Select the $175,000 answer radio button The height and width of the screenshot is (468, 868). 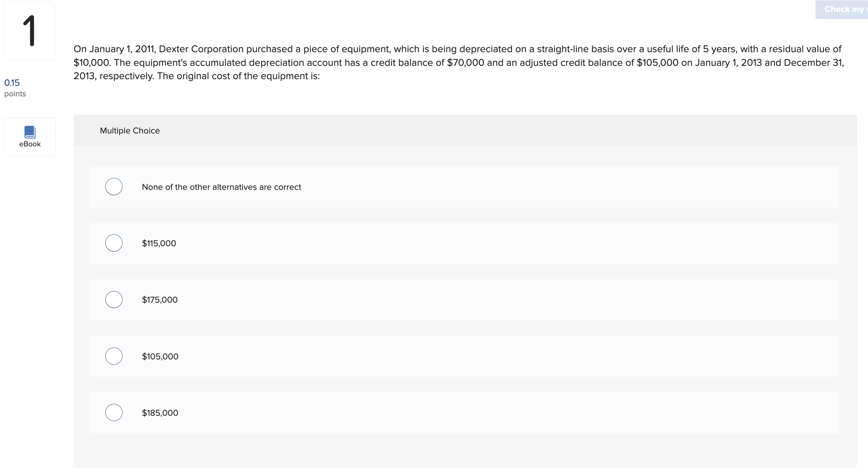(x=113, y=299)
